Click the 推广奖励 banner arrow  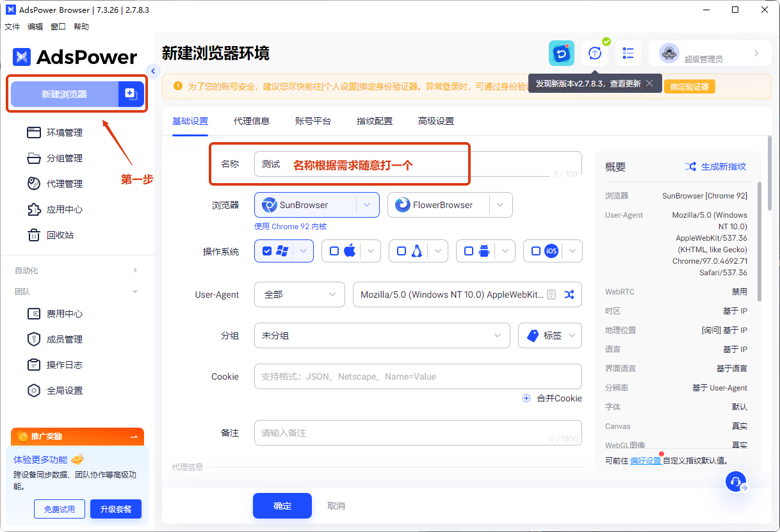click(x=133, y=437)
